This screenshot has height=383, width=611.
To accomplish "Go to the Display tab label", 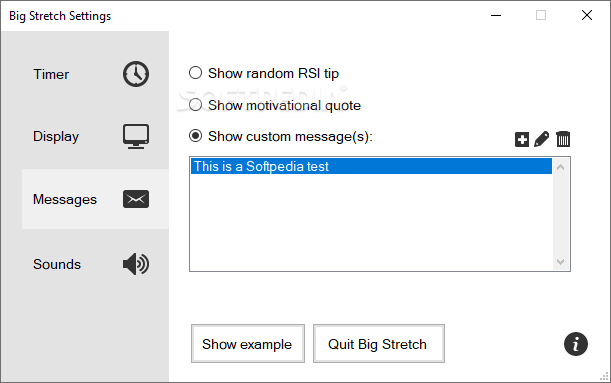I will (x=56, y=136).
